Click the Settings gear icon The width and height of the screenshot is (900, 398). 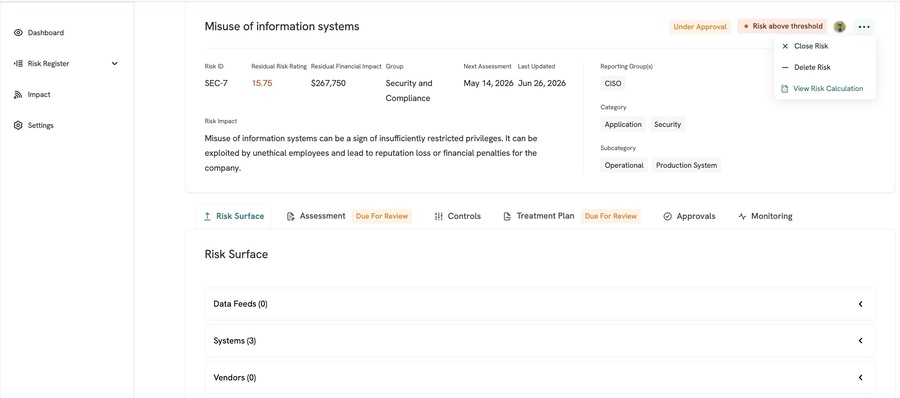[18, 125]
